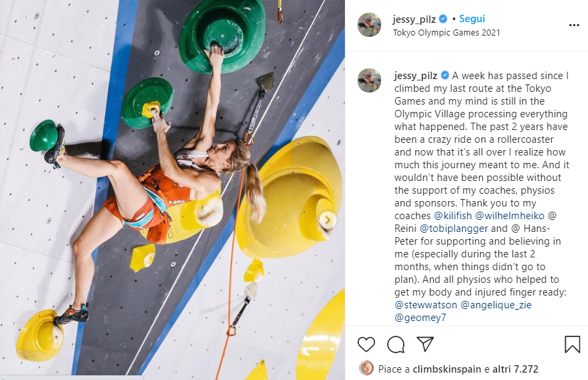
Task: Like the post with the heart icon
Action: [366, 344]
